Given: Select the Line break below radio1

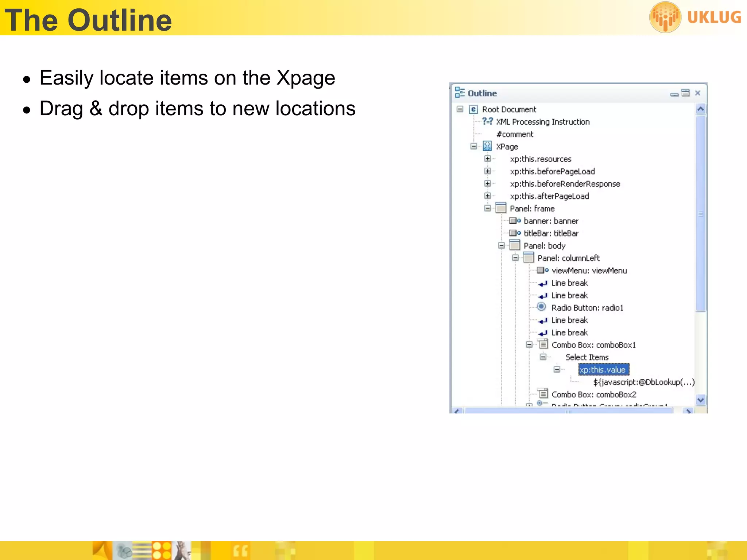Looking at the screenshot, I should pos(569,320).
